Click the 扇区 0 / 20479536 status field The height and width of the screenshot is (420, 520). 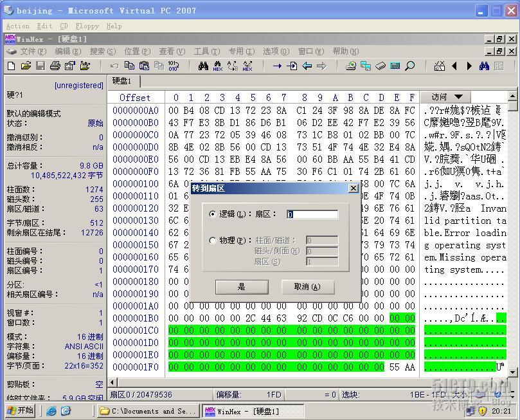pyautogui.click(x=141, y=395)
